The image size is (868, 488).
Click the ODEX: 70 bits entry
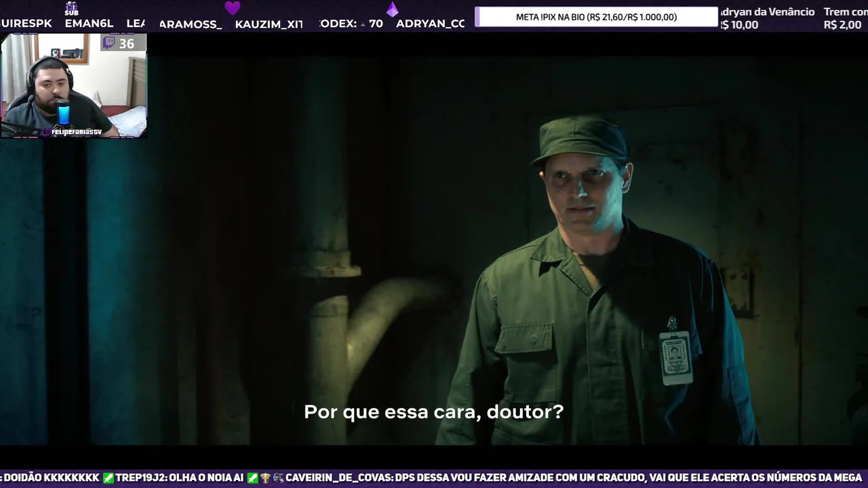(x=351, y=24)
